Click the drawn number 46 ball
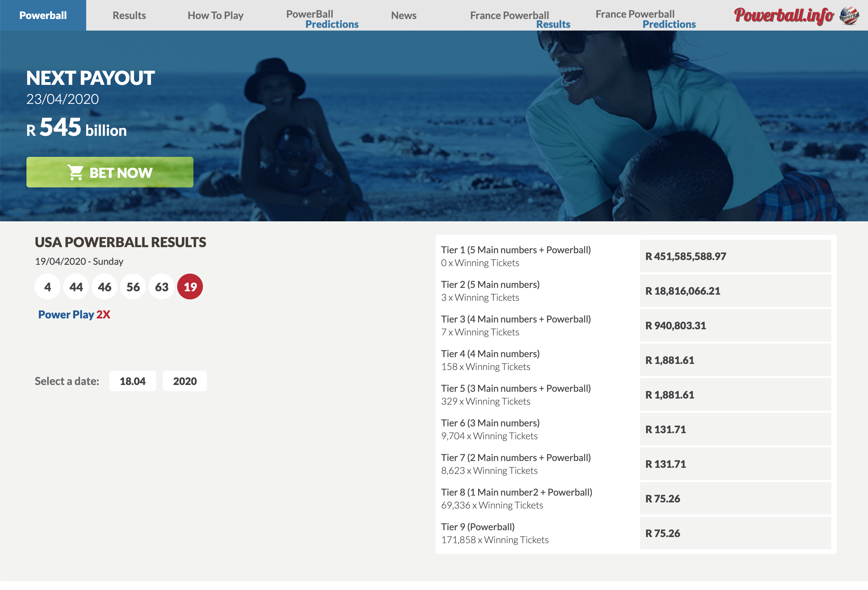 click(105, 287)
